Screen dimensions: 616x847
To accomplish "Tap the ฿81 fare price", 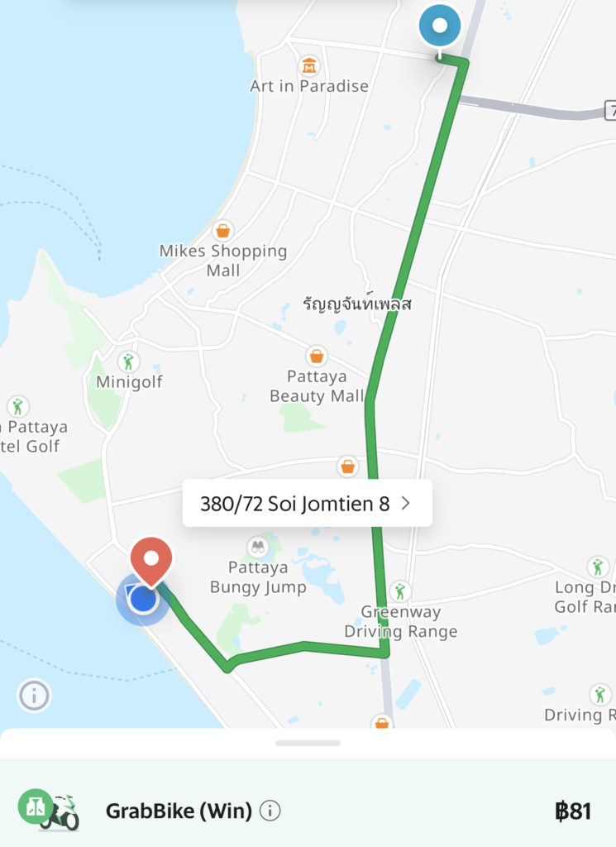I will coord(573,811).
